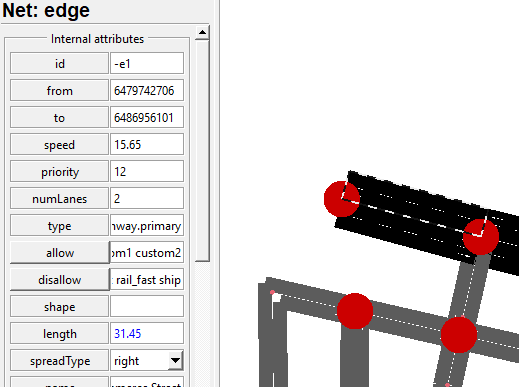
Task: Edit the id field showing -e1
Action: pos(147,63)
